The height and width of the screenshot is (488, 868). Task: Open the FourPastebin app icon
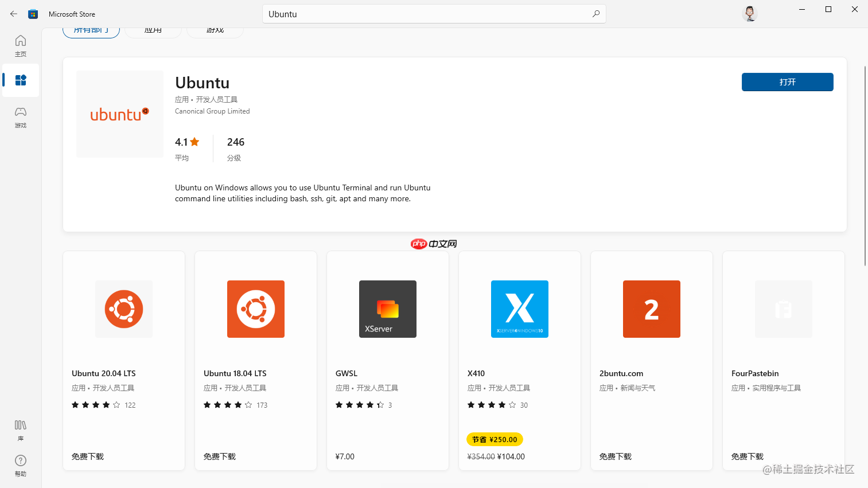click(784, 309)
